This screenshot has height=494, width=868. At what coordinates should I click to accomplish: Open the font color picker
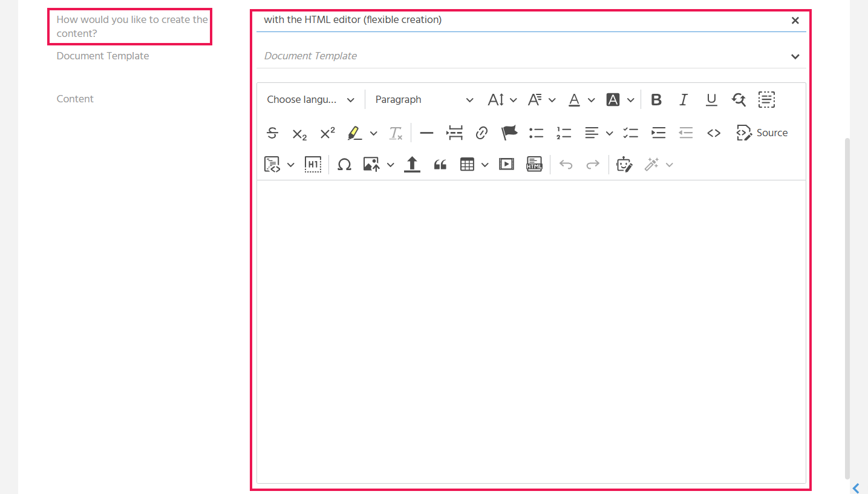(581, 100)
